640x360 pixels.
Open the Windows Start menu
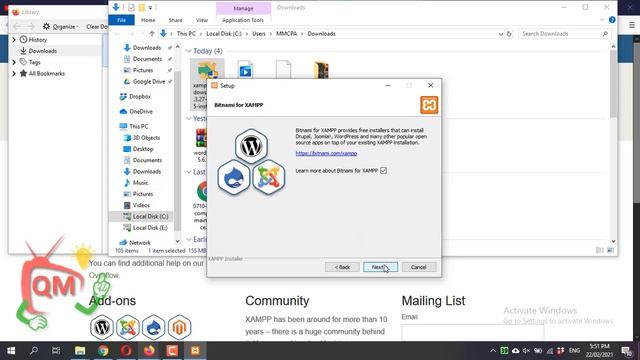[11, 350]
